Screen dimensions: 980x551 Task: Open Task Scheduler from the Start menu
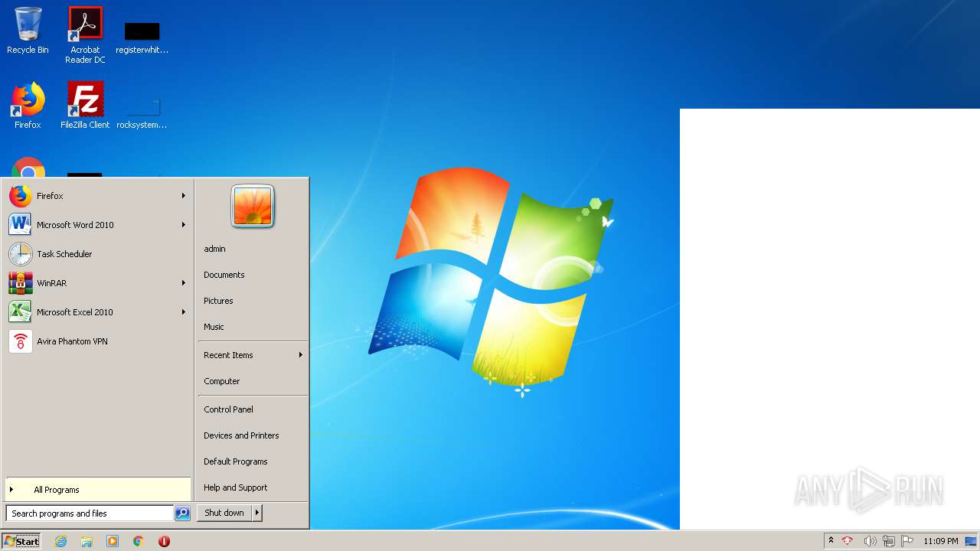tap(97, 254)
